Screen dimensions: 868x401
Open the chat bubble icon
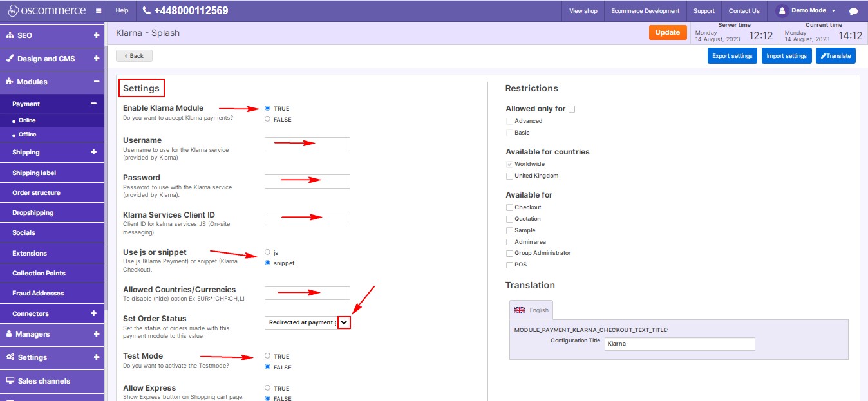[853, 12]
